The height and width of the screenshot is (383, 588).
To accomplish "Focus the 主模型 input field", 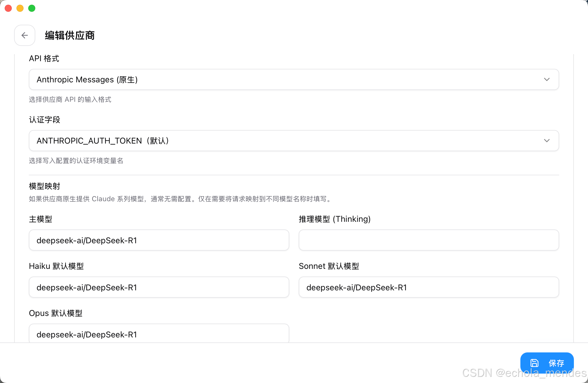I will pos(159,240).
